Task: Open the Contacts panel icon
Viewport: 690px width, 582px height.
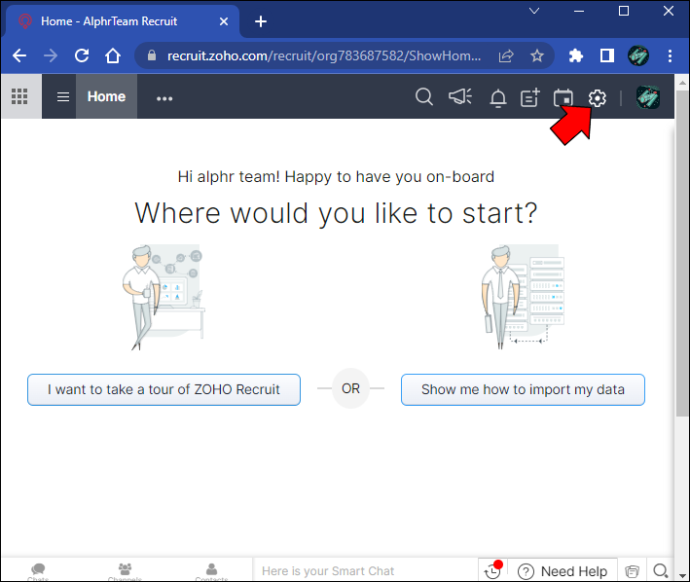Action: 212,571
